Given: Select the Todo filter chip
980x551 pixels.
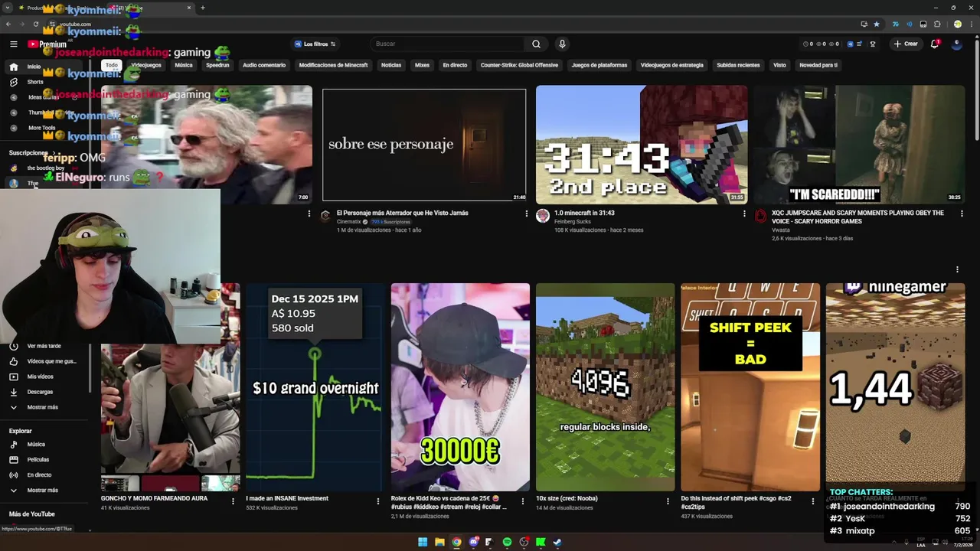Looking at the screenshot, I should (x=112, y=65).
